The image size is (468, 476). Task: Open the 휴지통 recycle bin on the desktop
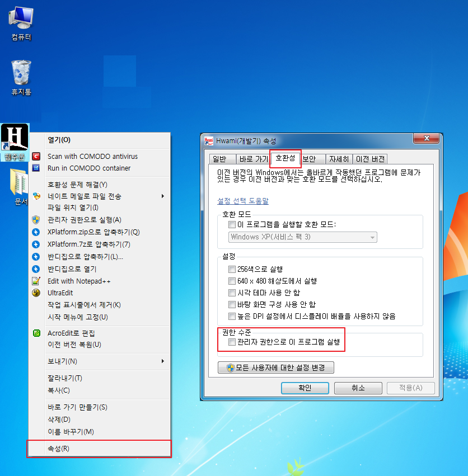20,73
